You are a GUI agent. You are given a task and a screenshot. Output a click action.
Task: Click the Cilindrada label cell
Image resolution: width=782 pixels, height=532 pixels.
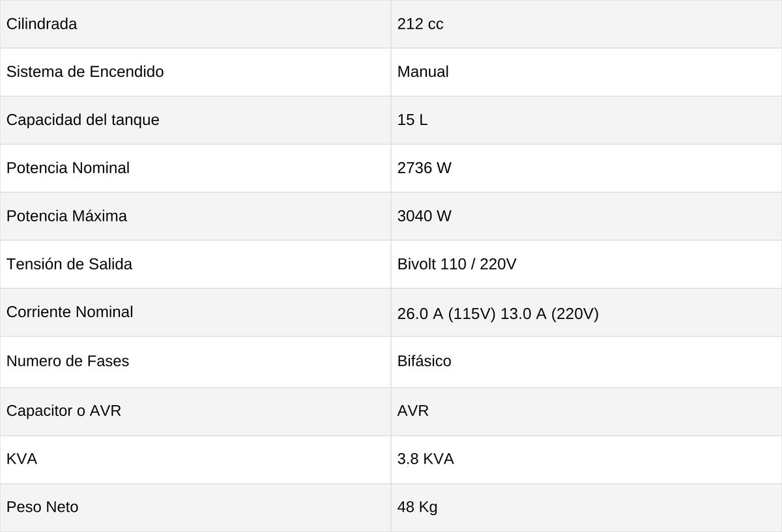(195, 24)
